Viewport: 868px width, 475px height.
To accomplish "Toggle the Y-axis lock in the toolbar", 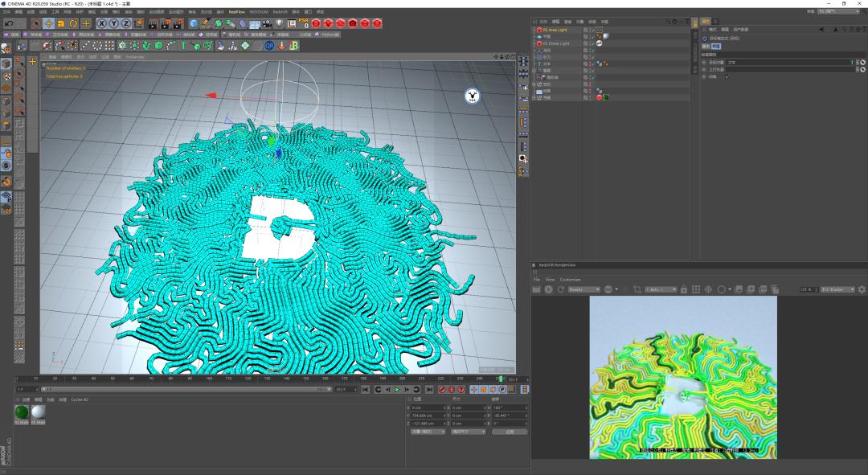I will pos(112,24).
